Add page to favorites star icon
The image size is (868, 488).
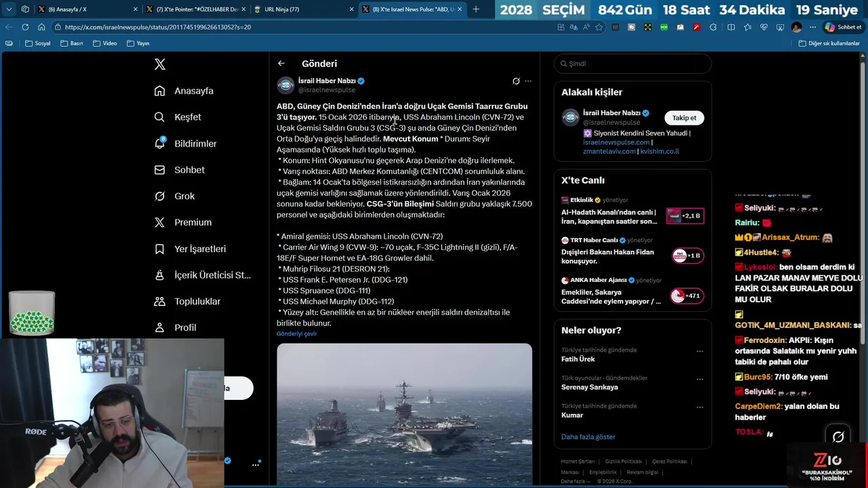[x=599, y=27]
